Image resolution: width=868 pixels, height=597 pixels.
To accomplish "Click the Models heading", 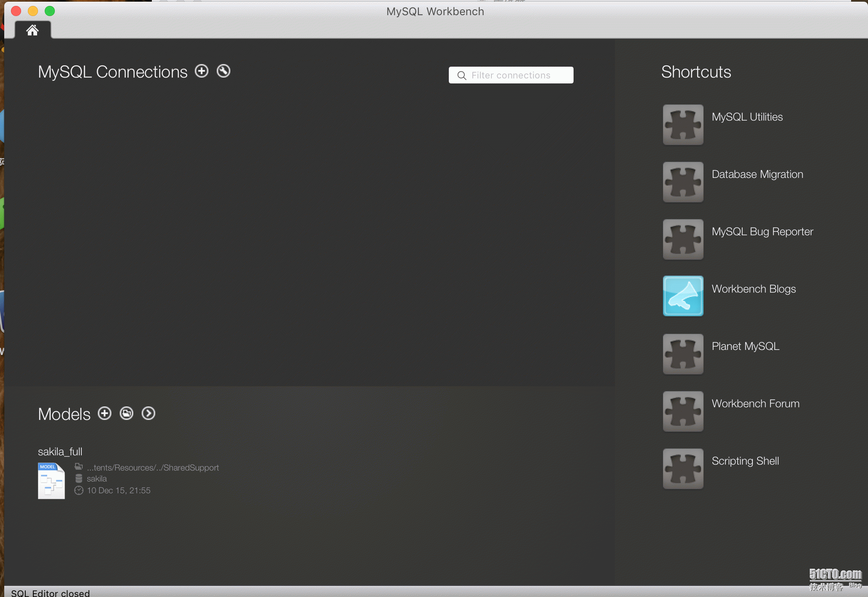I will (64, 414).
